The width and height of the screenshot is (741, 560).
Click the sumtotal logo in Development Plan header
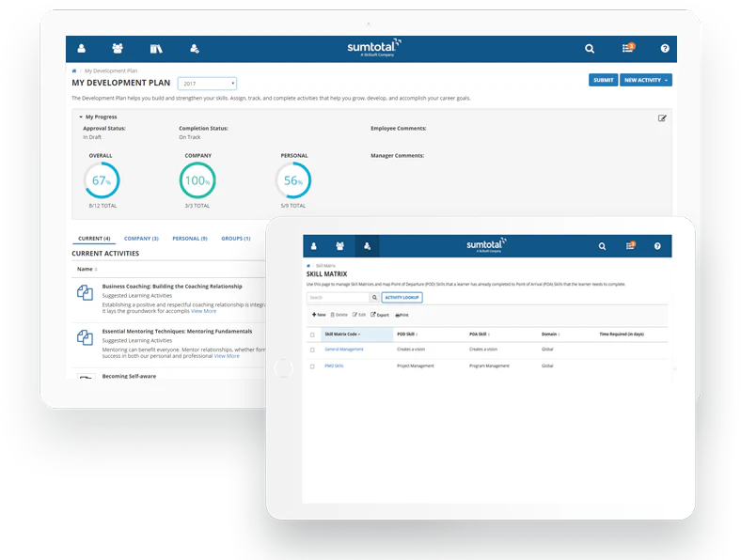tap(374, 48)
